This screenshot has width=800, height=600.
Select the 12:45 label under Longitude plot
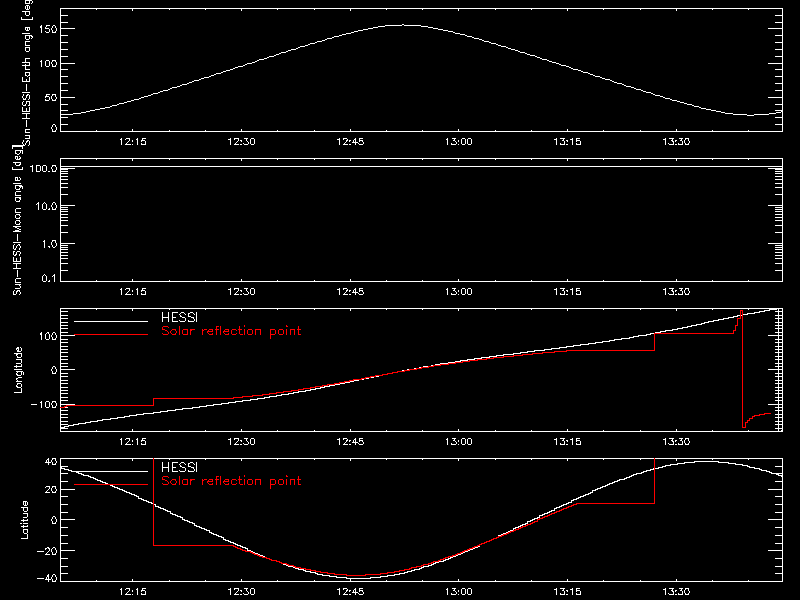(351, 442)
